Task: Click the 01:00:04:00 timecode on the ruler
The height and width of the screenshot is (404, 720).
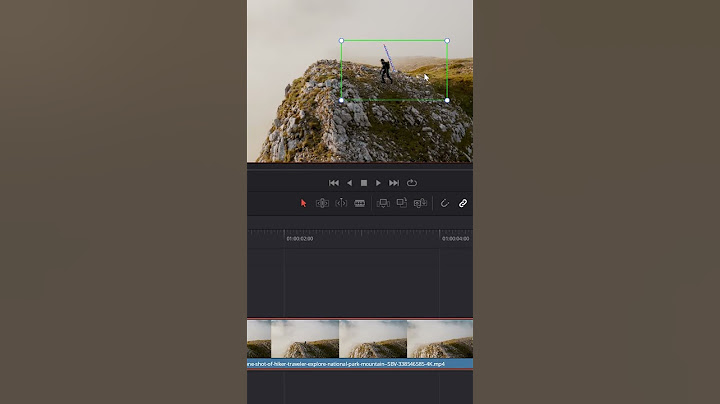Action: pyautogui.click(x=456, y=239)
